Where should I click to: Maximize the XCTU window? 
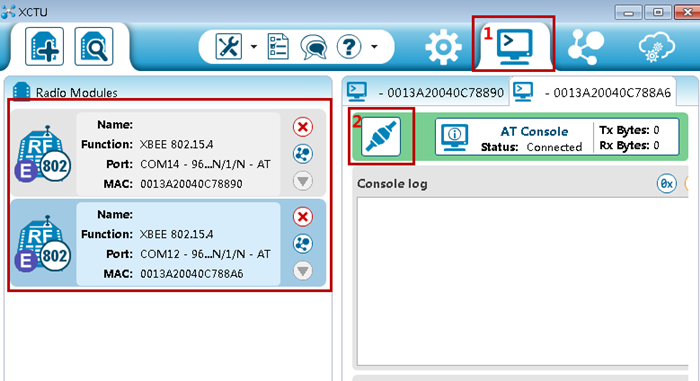point(658,12)
